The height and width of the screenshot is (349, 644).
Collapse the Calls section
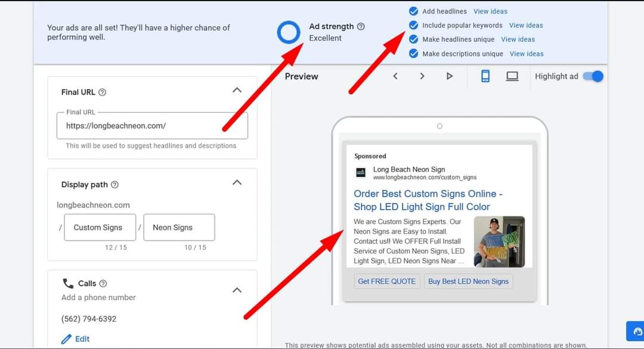click(237, 290)
